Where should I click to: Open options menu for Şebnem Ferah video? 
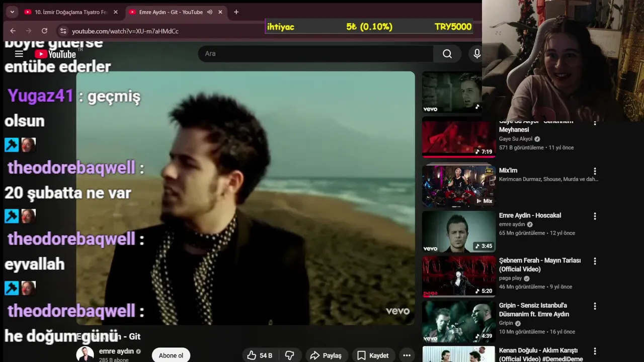595,261
